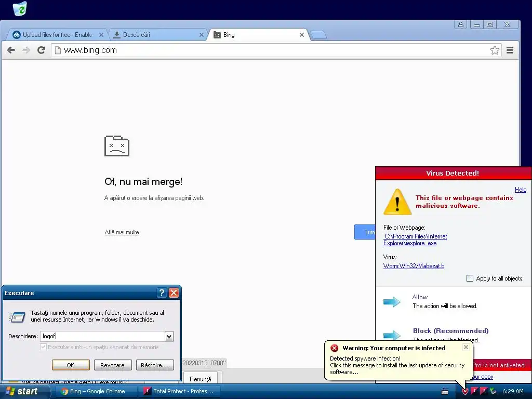Click Revocare in Executare dialog
The image size is (532, 399).
[x=112, y=365]
